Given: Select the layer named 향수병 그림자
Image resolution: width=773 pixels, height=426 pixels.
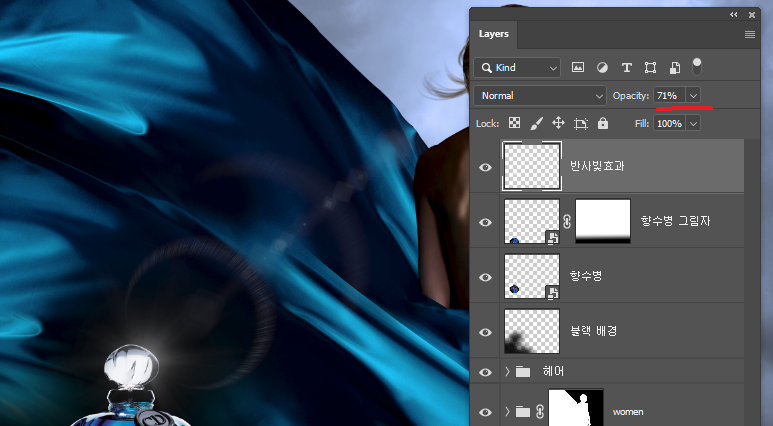Looking at the screenshot, I should click(675, 221).
